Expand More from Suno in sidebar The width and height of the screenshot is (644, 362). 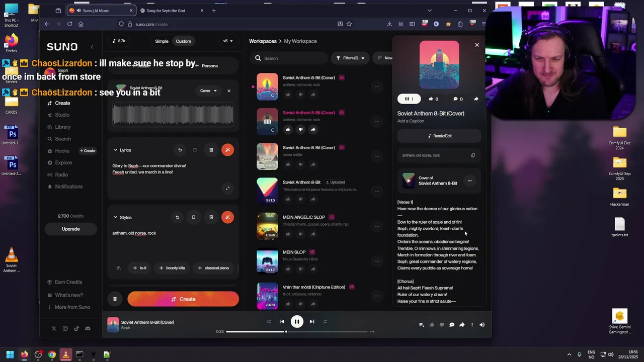(69, 307)
